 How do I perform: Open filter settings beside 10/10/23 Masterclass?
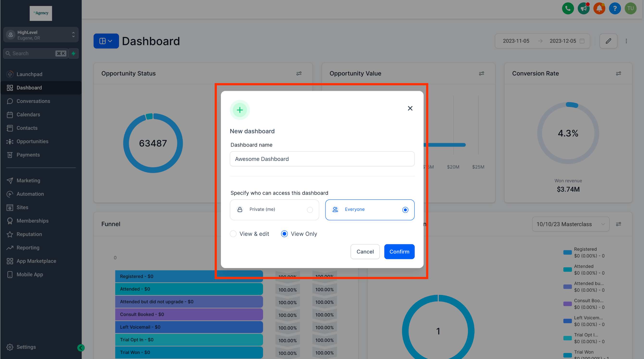coord(618,224)
